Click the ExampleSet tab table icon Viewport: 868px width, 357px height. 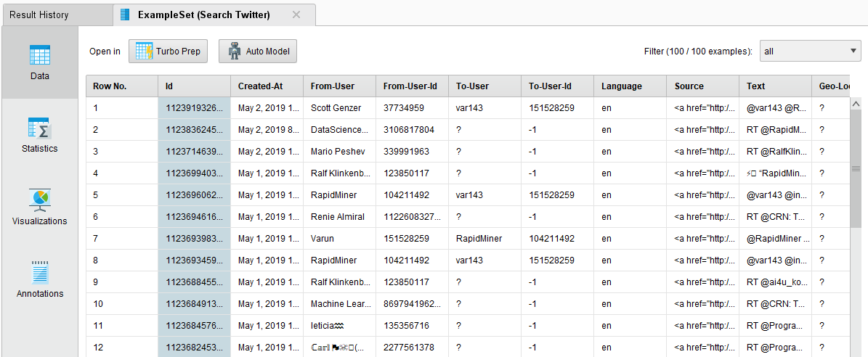pyautogui.click(x=126, y=15)
